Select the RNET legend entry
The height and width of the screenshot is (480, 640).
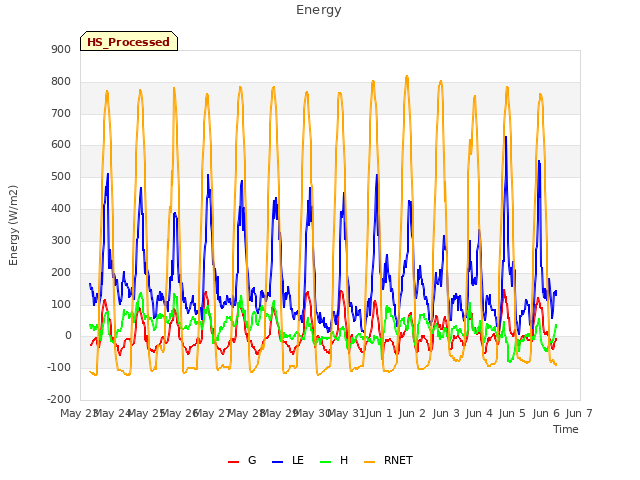pos(388,460)
